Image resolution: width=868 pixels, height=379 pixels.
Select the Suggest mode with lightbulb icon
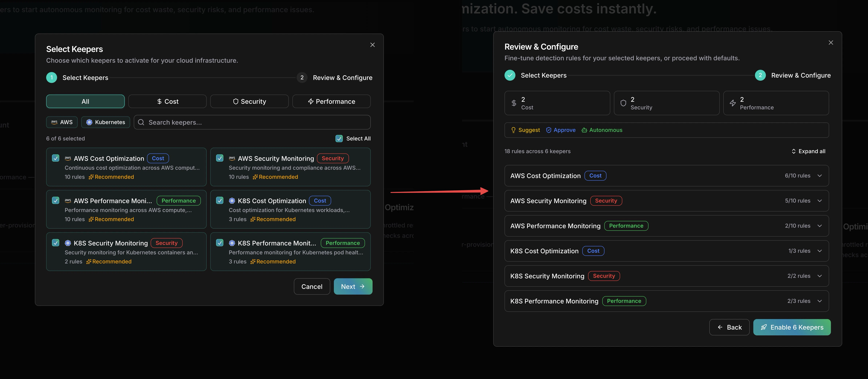(525, 130)
